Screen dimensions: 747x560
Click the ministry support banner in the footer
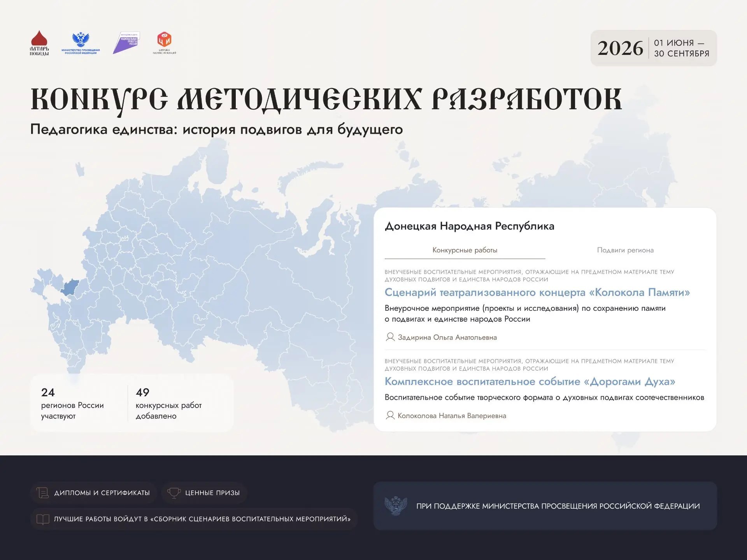[x=545, y=506]
